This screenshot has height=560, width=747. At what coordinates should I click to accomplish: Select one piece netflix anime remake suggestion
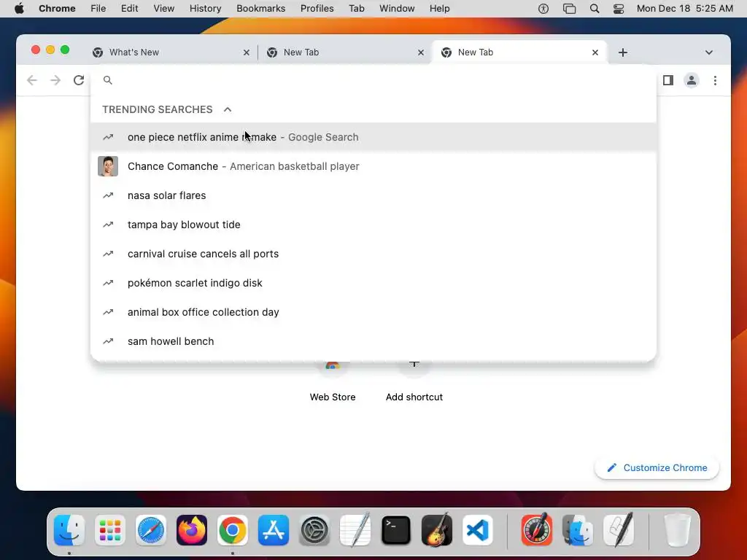pos(373,137)
